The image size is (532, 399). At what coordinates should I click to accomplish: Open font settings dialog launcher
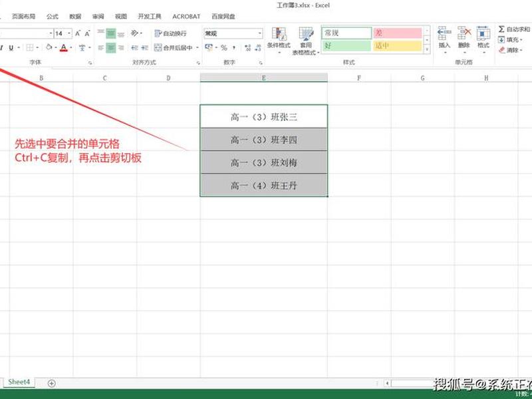tap(90, 63)
